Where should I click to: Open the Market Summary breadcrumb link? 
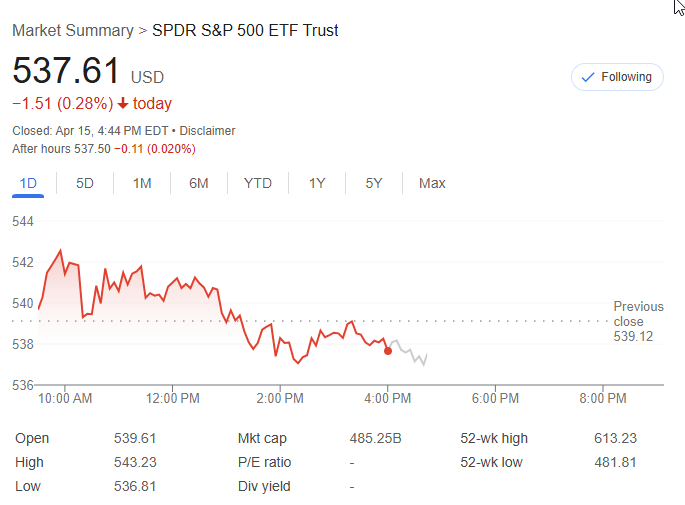(72, 30)
